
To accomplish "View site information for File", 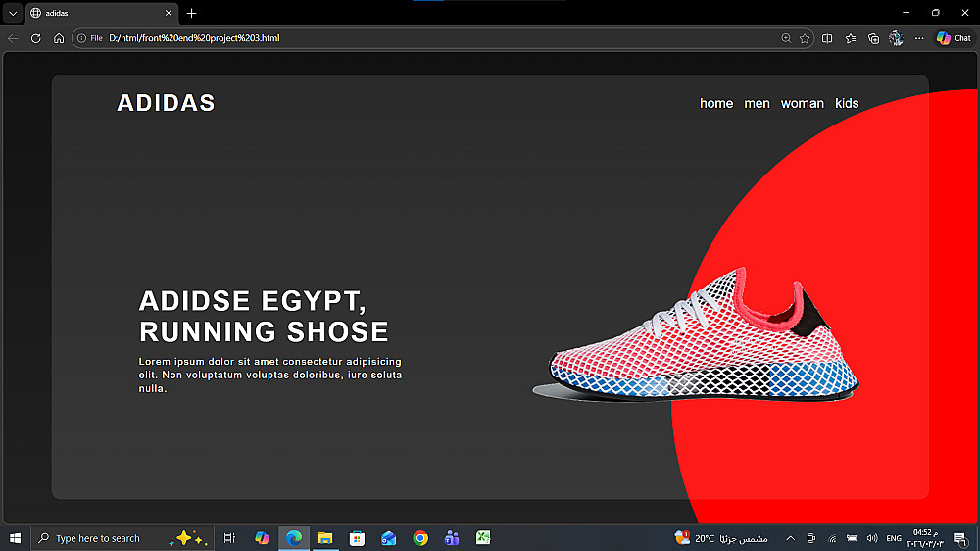I will point(89,38).
